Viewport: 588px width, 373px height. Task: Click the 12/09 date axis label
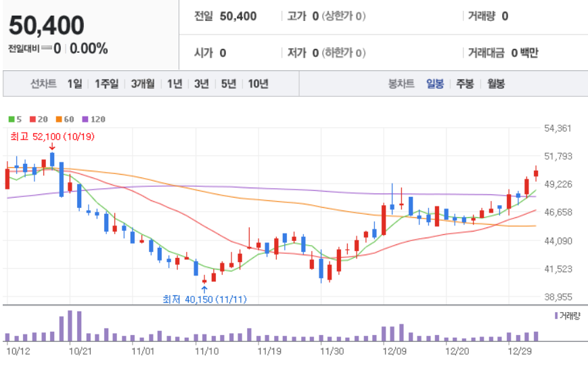click(394, 351)
